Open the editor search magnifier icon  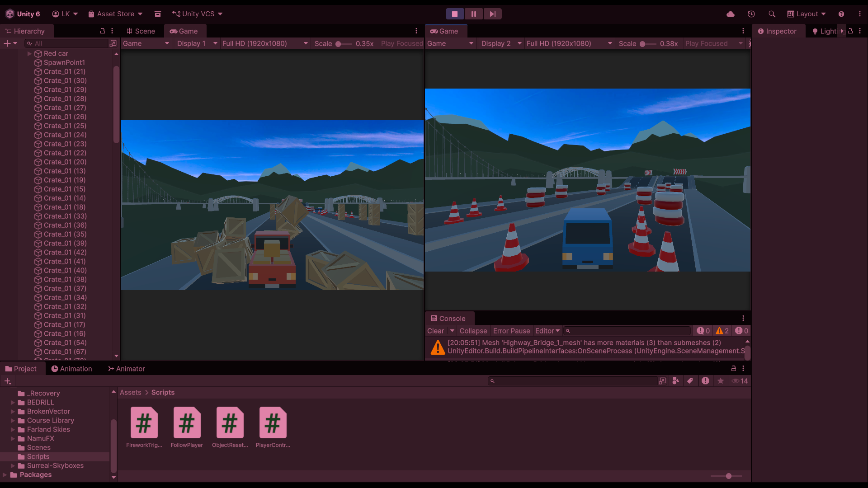pos(772,14)
